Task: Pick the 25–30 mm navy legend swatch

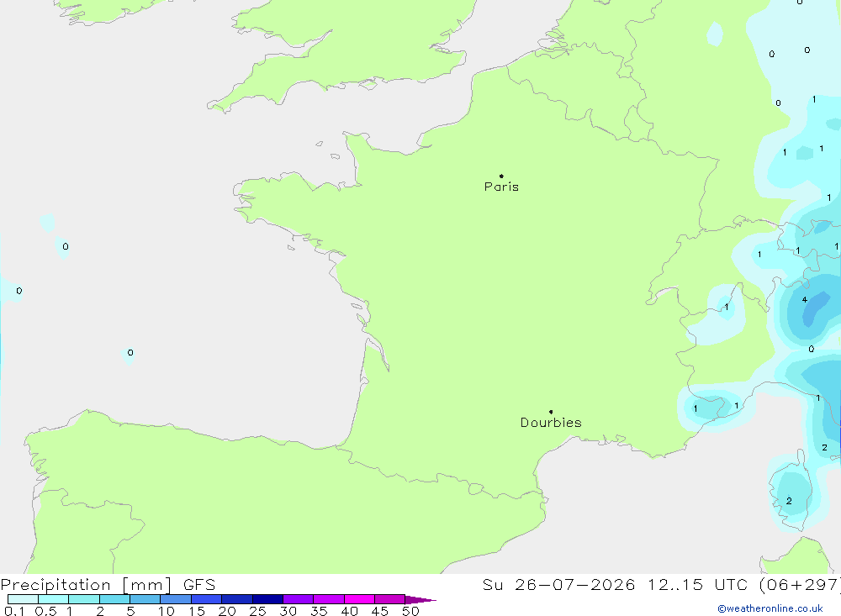Action: (x=267, y=599)
